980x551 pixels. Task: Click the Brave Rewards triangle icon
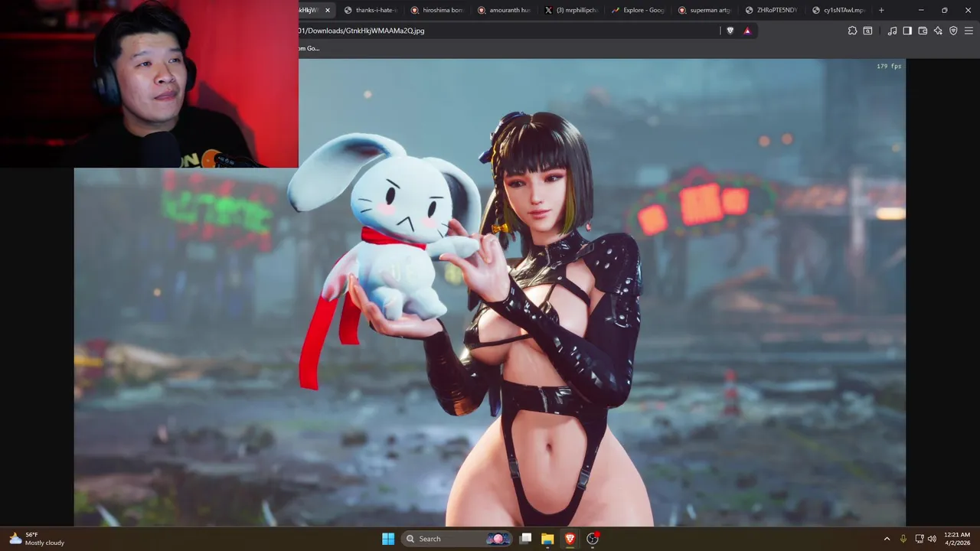pyautogui.click(x=747, y=31)
